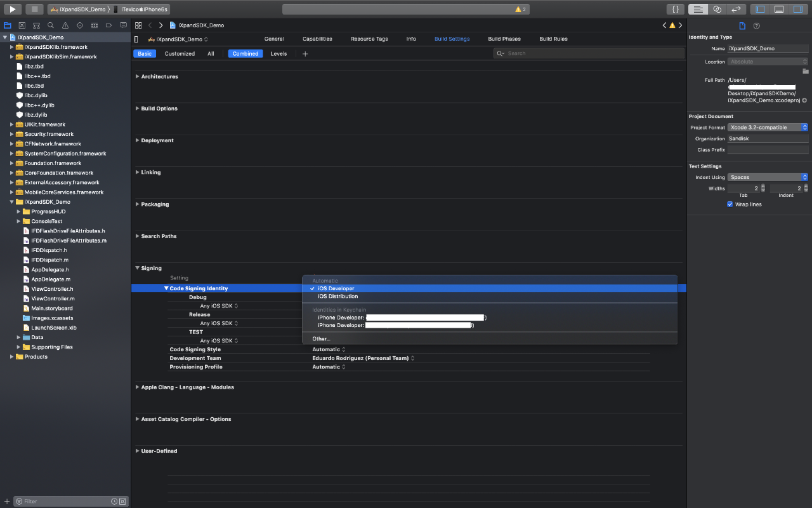Screen dimensions: 812x508
Task: Go forward in editor history
Action: pos(160,25)
